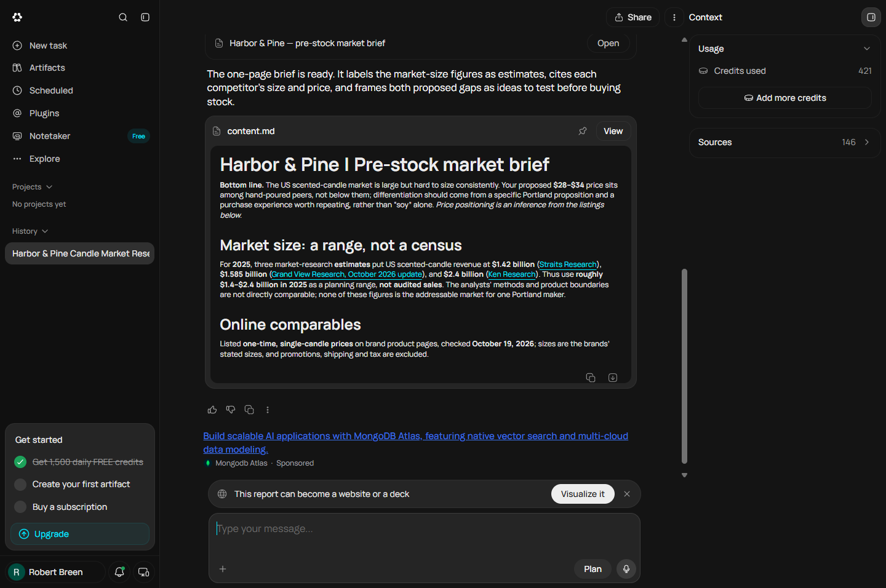Toggle the Context panel icon

[871, 17]
